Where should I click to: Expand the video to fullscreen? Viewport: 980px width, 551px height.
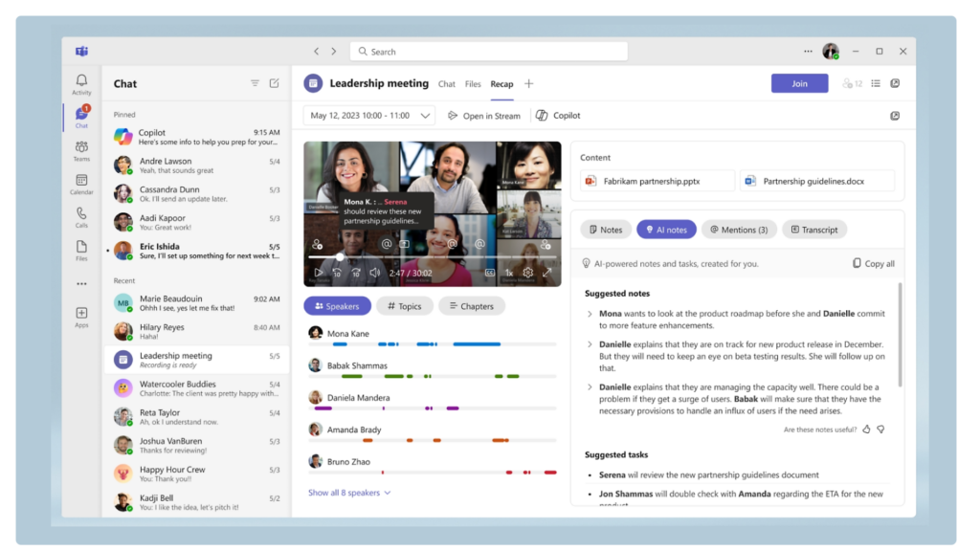coord(547,272)
